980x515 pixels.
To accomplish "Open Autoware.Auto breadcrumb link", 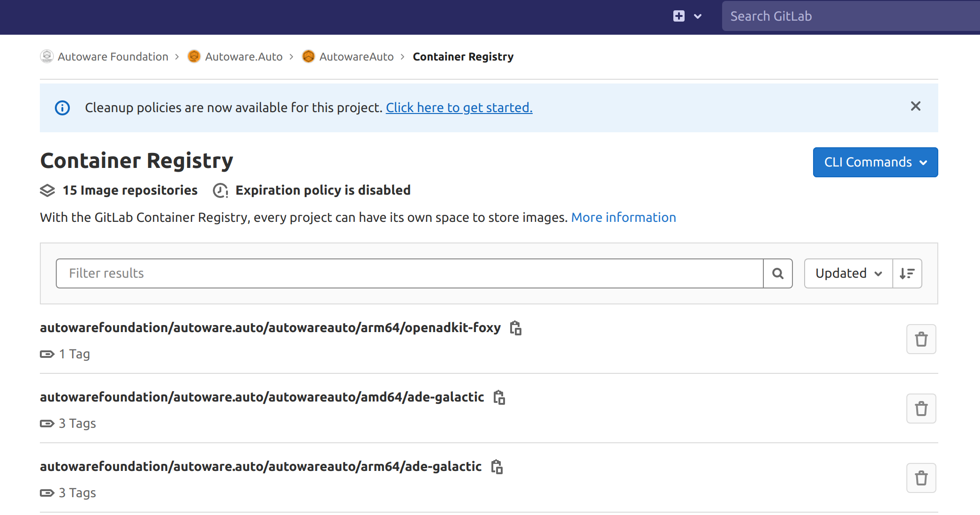I will (243, 57).
